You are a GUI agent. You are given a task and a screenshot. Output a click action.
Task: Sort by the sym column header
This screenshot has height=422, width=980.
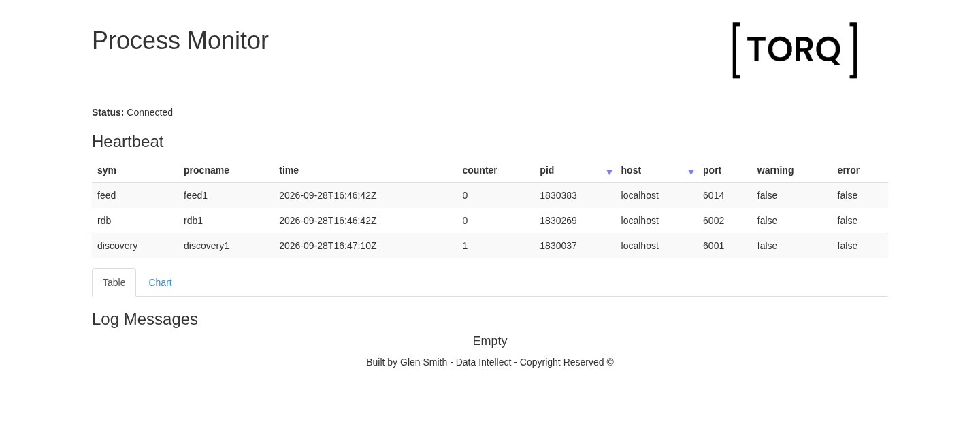[x=107, y=170]
